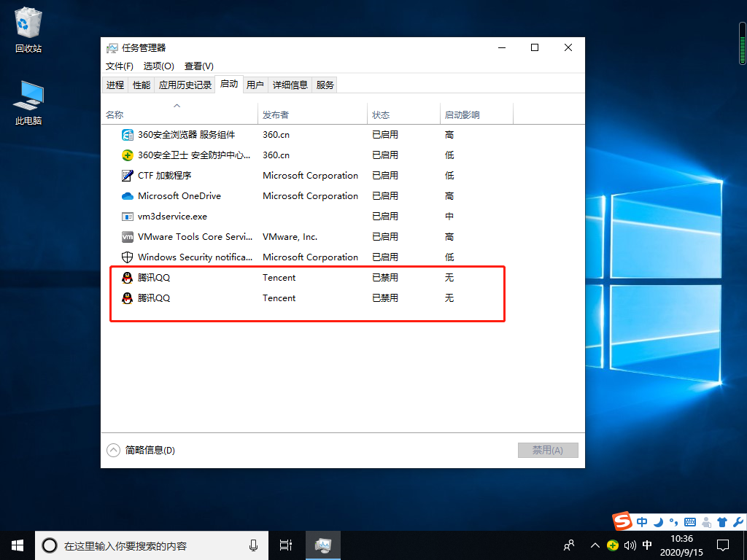Click the Task Manager icon on the taskbar

(x=322, y=545)
